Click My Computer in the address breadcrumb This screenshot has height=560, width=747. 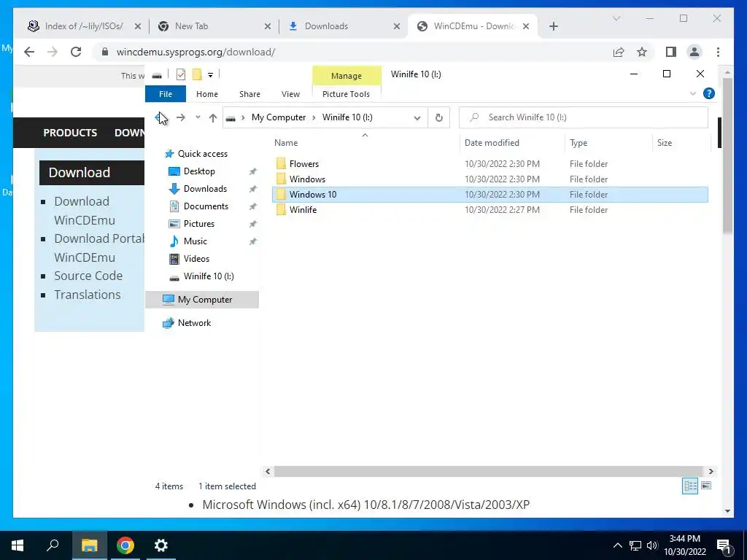[x=279, y=117]
